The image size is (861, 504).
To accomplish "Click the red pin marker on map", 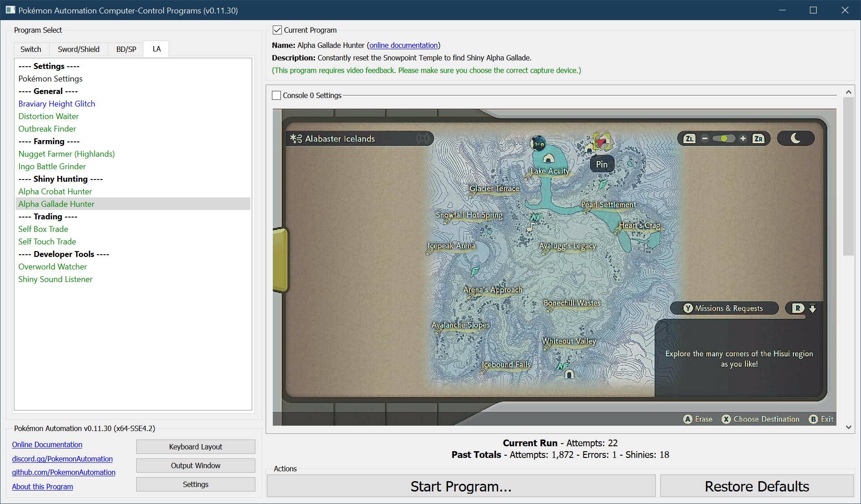I will tap(601, 142).
